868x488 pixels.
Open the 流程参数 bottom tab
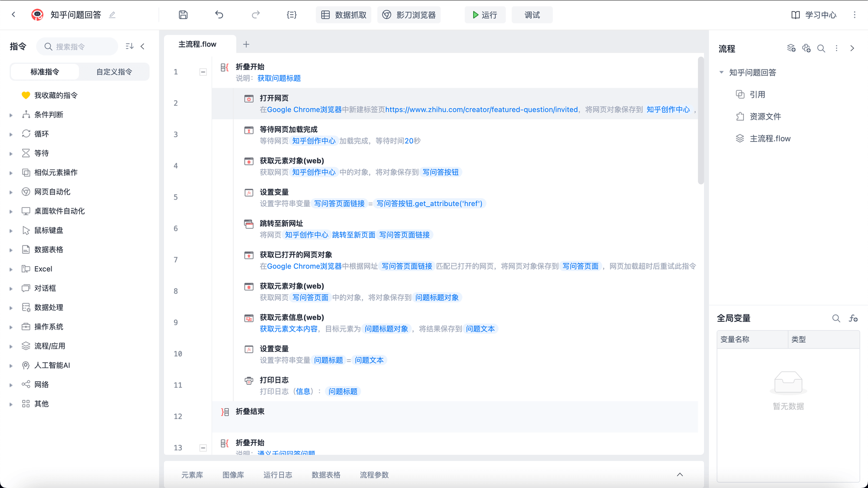374,475
